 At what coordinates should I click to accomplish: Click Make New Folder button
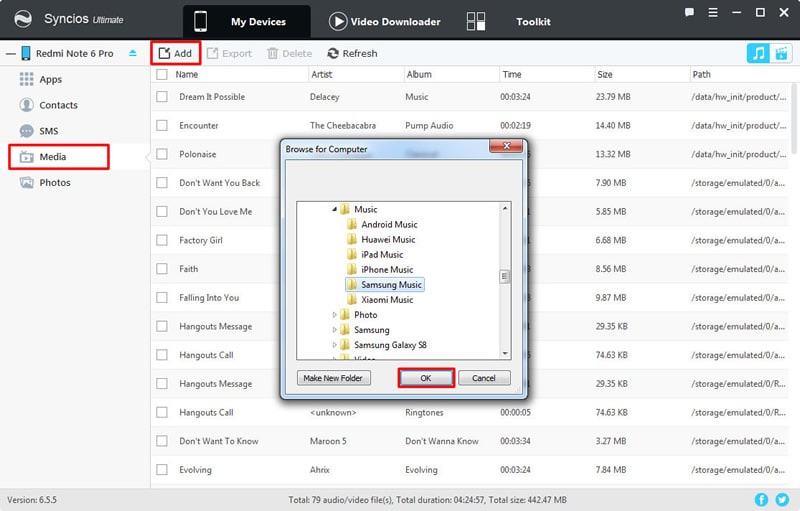point(333,378)
